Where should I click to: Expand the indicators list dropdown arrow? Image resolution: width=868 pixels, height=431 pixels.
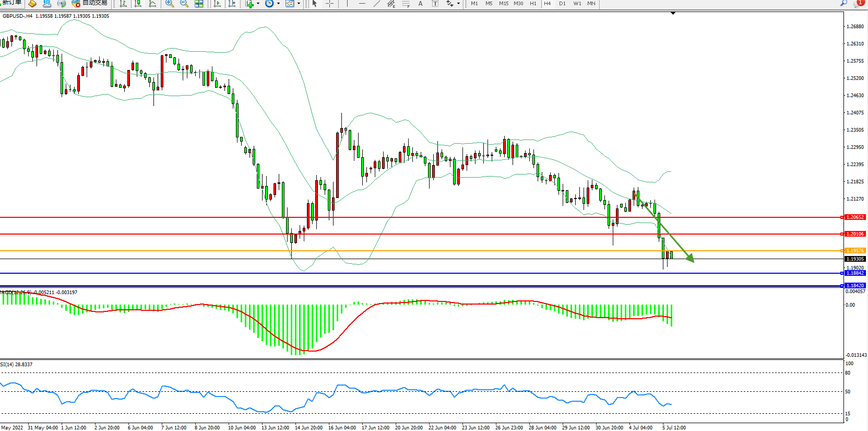coord(258,4)
